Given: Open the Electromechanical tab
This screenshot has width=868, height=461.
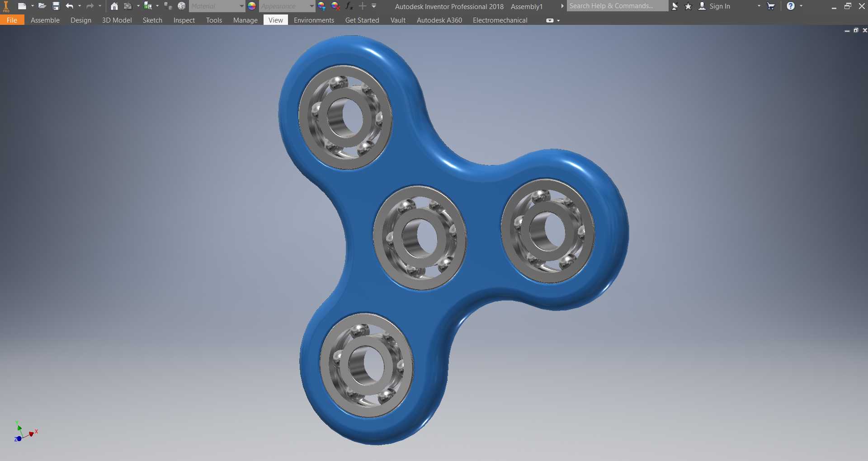Looking at the screenshot, I should click(x=500, y=20).
